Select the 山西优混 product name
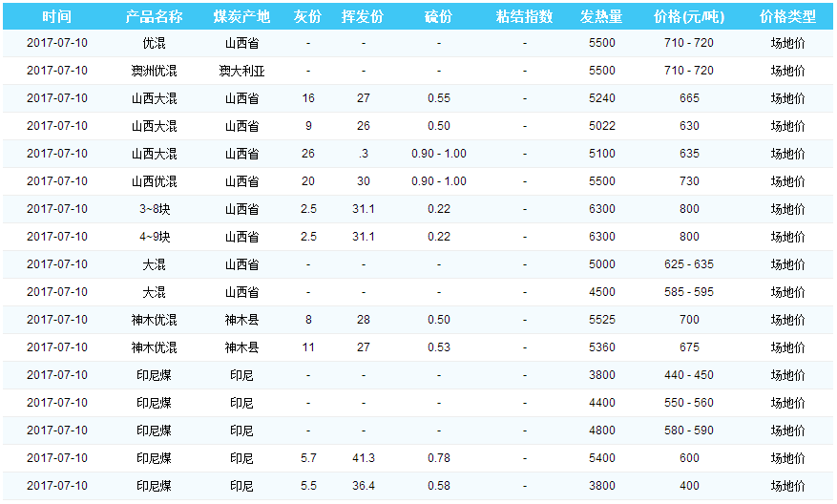This screenshot has width=837, height=504. (x=154, y=181)
